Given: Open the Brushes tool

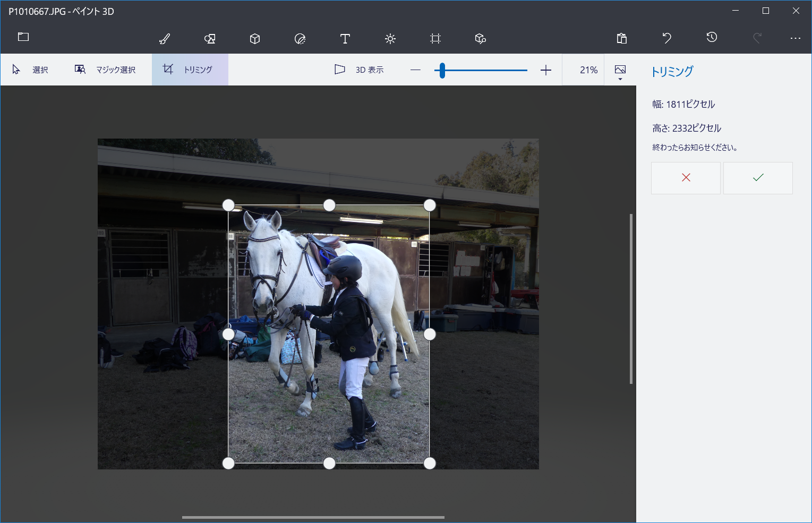Looking at the screenshot, I should point(165,39).
